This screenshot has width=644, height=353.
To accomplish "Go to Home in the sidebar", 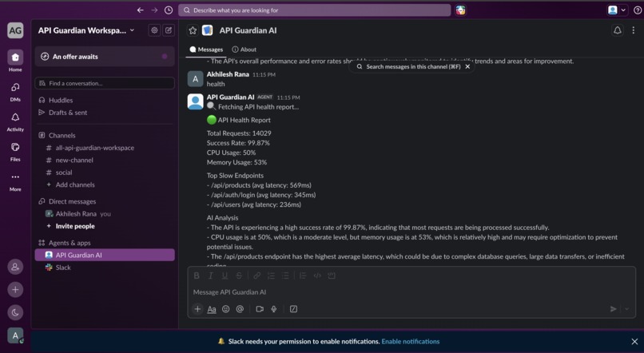I will (15, 61).
